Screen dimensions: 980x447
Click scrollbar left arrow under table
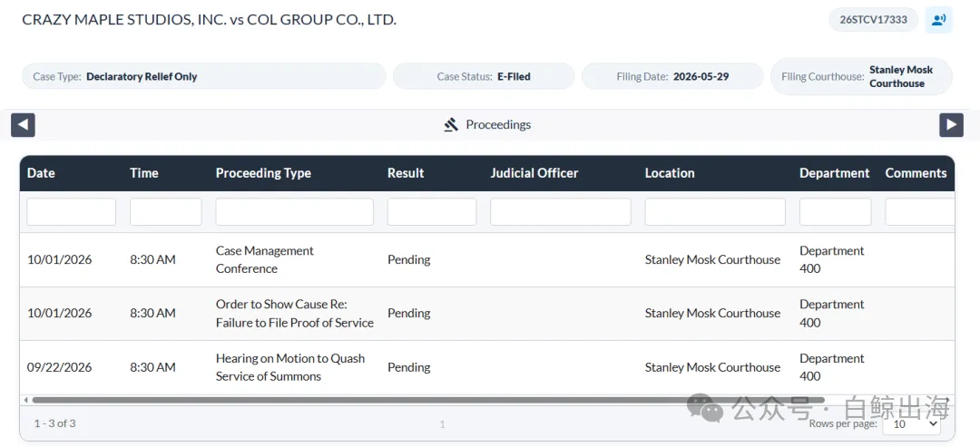(25, 400)
